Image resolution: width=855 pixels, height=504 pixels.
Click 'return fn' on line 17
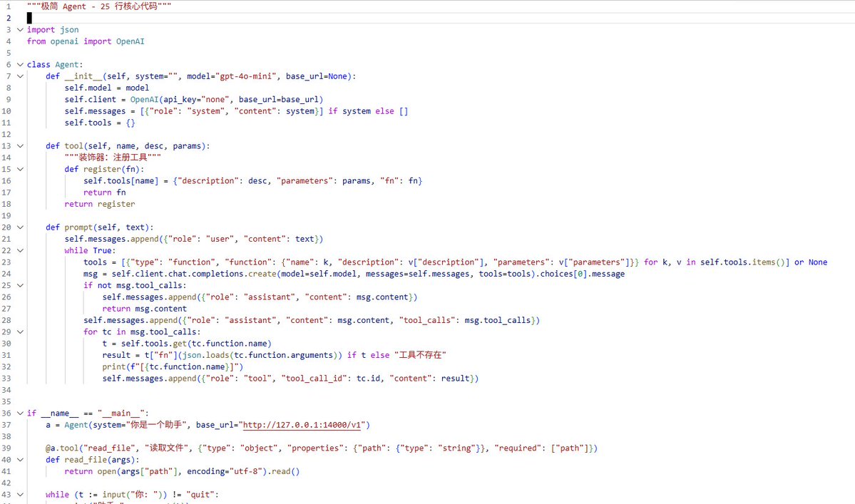[x=105, y=192]
